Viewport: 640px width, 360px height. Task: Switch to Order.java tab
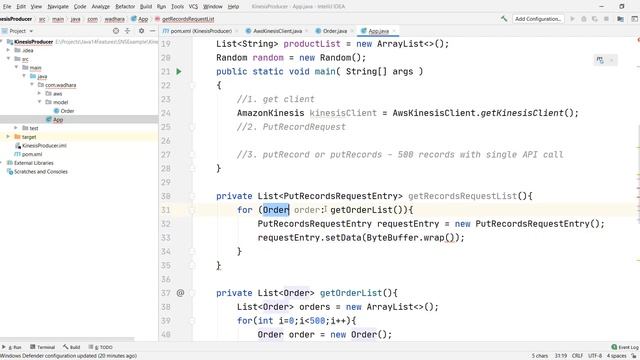tap(331, 31)
